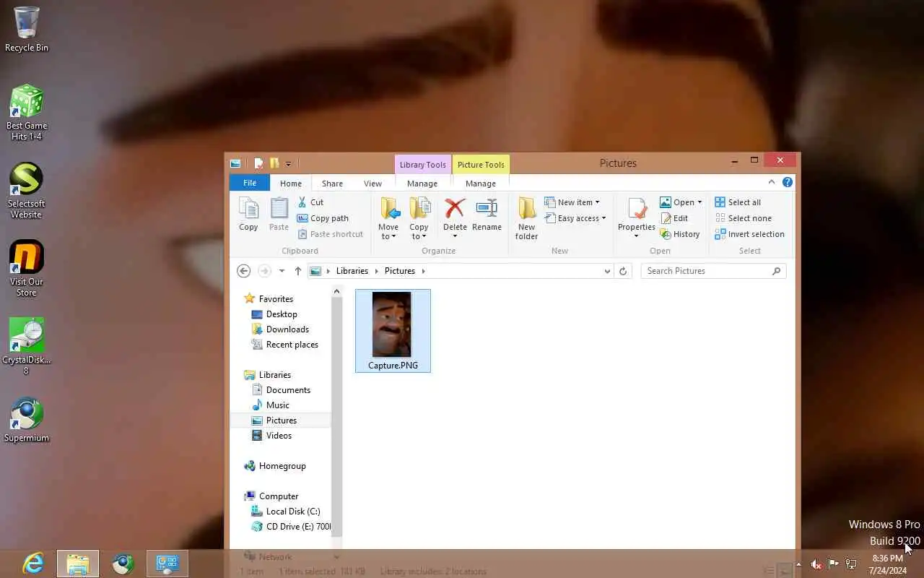
Task: Collapse the ribbon with the chevron
Action: point(772,182)
